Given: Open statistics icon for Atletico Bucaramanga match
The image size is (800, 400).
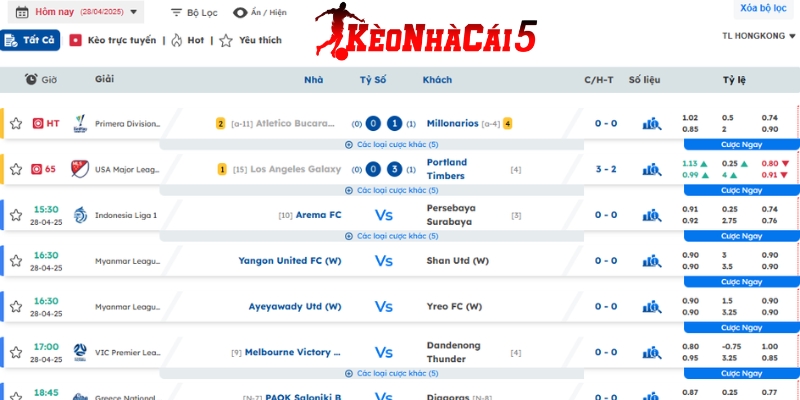Looking at the screenshot, I should pyautogui.click(x=652, y=124).
